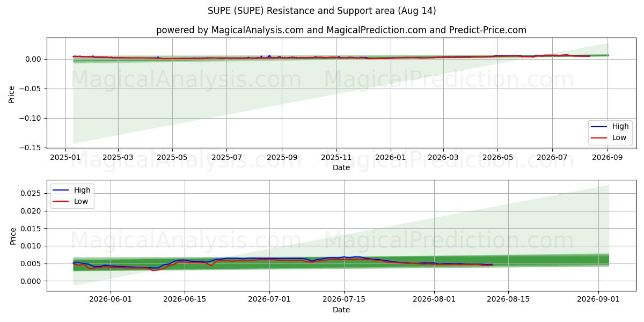Click the '2026-06-15' x-axis label on bottom chart
644x322 pixels.
point(185,300)
